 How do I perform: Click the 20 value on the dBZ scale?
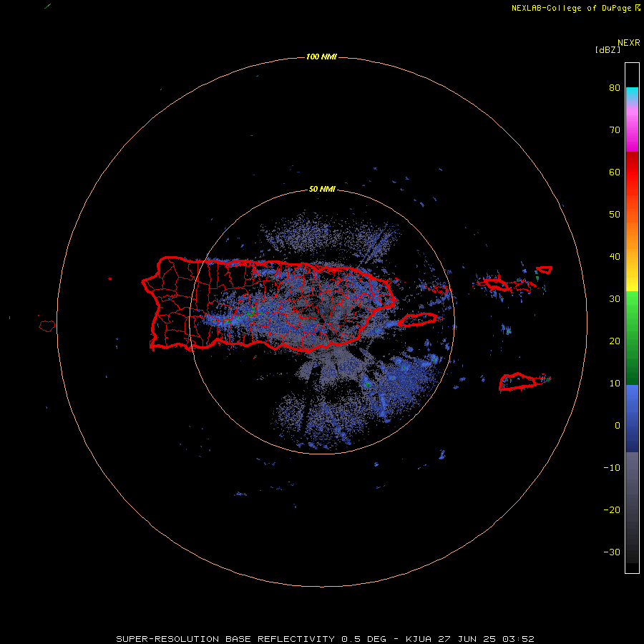[x=615, y=341]
